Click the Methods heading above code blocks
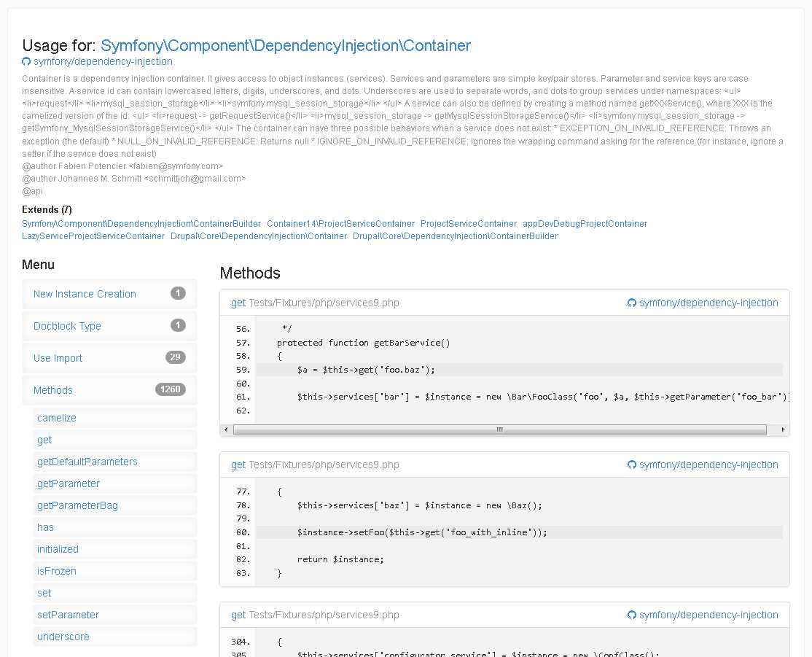 click(x=250, y=273)
